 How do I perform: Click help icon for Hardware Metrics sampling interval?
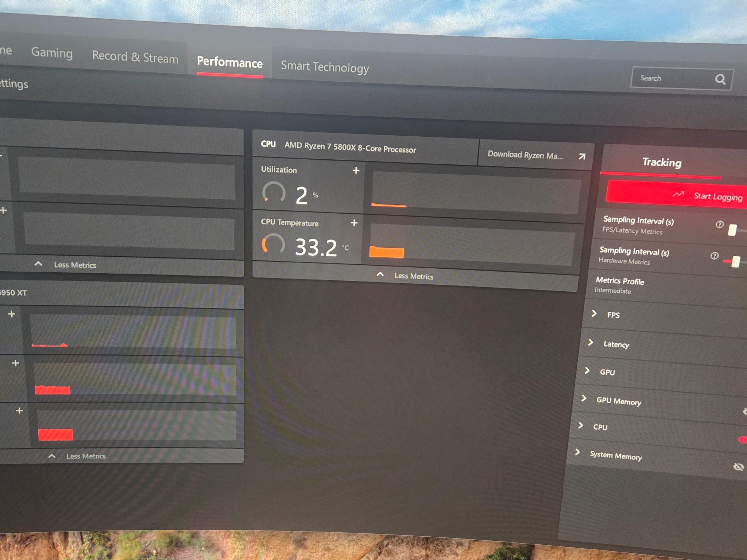714,256
